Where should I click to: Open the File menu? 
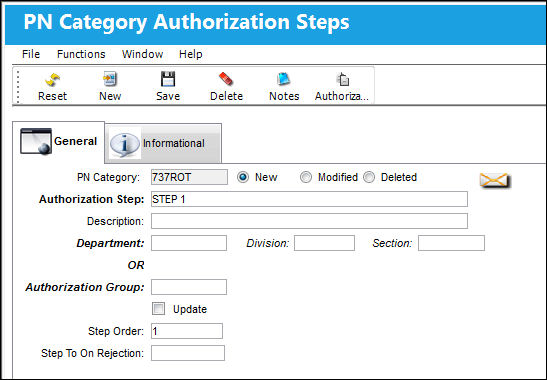pos(31,54)
